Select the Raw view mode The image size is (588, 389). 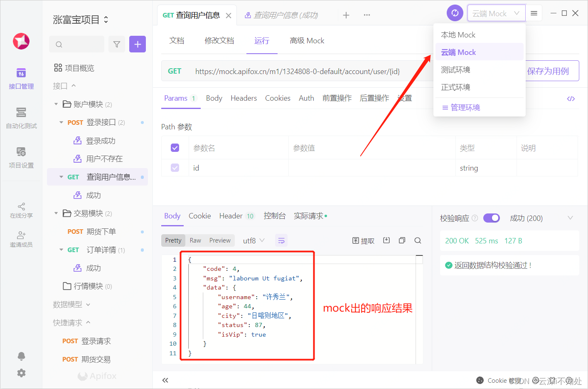(195, 240)
